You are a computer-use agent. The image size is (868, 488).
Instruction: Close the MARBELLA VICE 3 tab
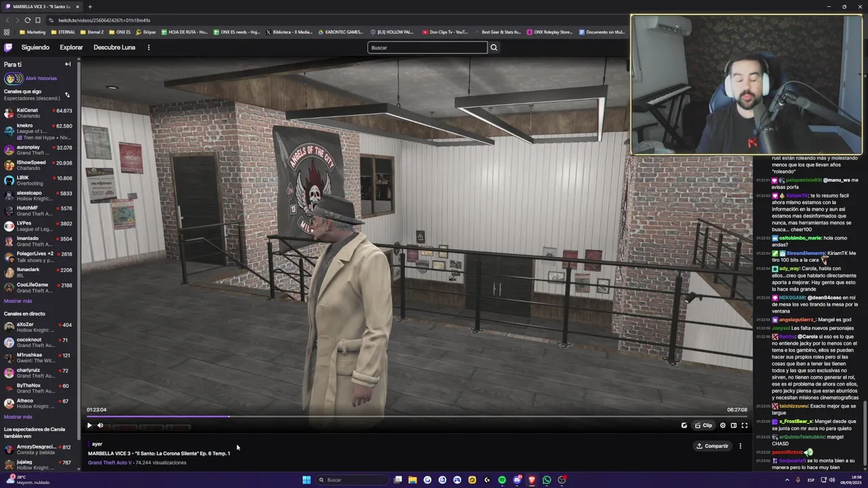tap(77, 7)
